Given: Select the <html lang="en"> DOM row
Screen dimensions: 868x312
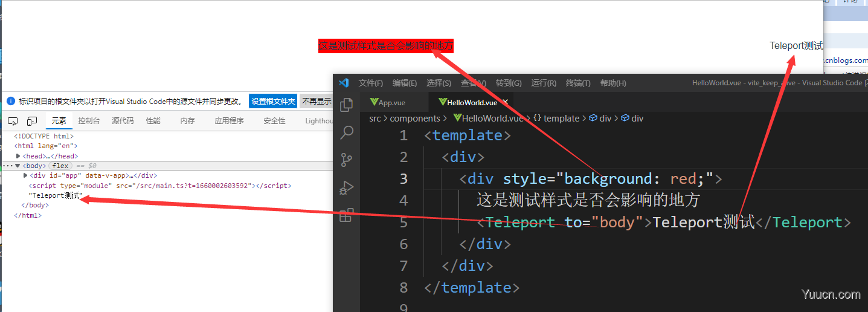Looking at the screenshot, I should [x=46, y=146].
